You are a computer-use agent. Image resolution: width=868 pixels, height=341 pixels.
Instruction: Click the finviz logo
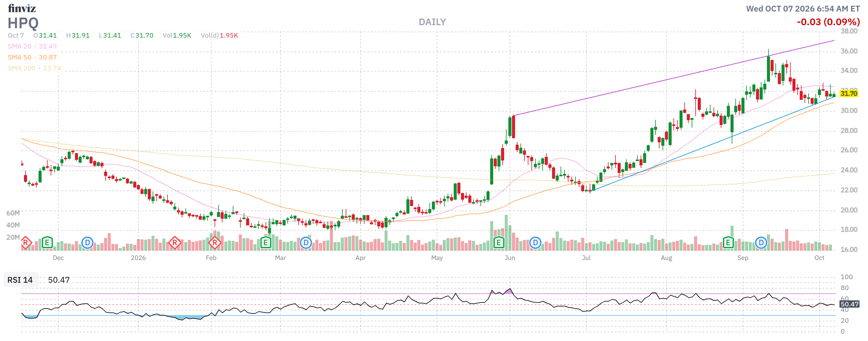22,8
